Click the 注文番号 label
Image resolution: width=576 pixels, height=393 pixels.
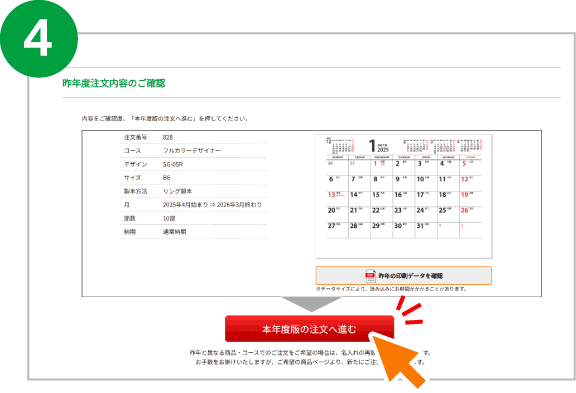pos(135,137)
